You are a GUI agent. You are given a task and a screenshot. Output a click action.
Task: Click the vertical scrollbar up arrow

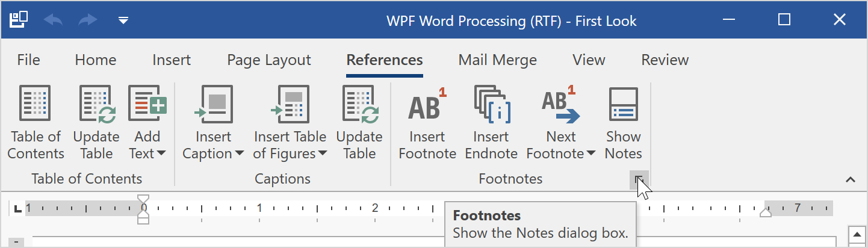tap(857, 234)
